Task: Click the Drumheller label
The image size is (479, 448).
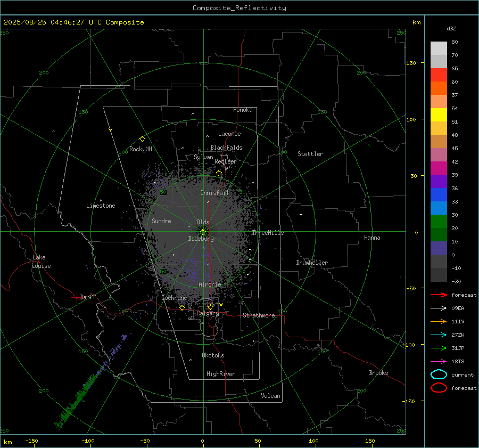Action: (312, 263)
